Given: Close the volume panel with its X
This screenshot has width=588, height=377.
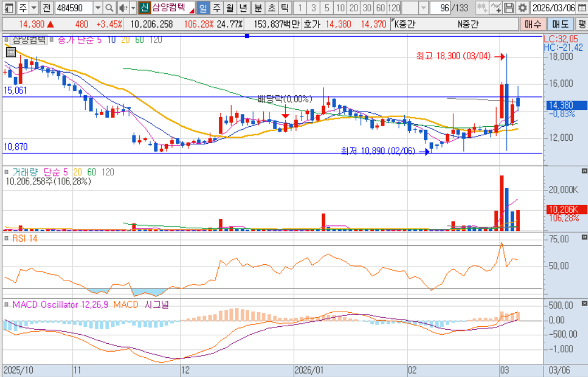Looking at the screenshot, I should pos(584,171).
